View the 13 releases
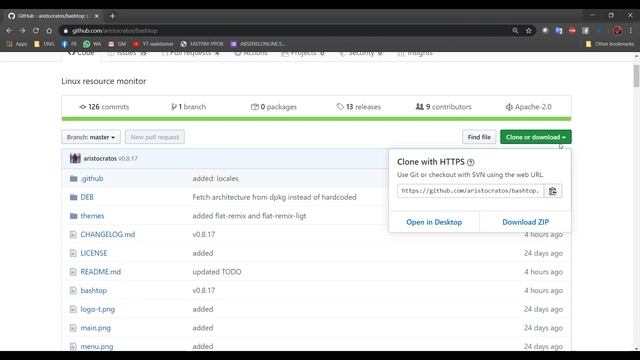 [358, 107]
